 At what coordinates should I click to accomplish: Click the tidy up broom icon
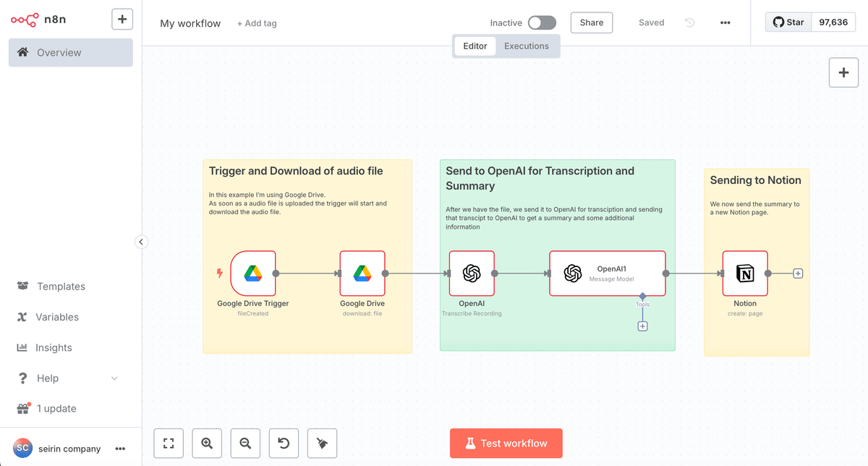[322, 443]
